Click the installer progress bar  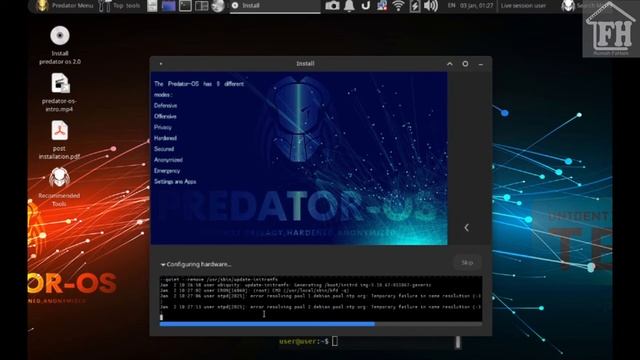[x=321, y=324]
